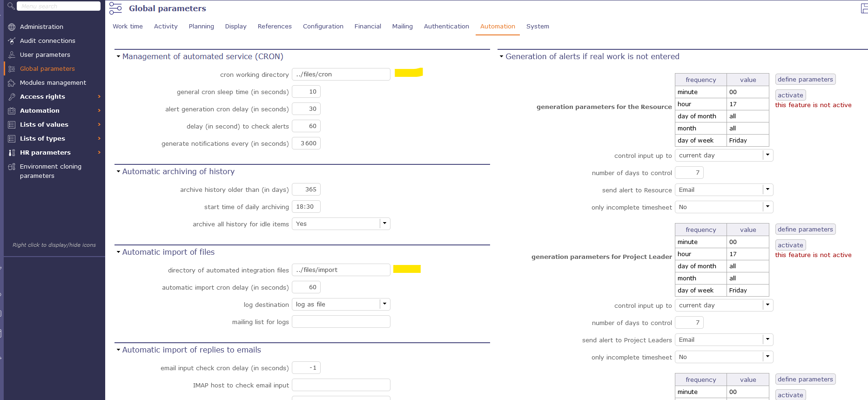Click the Access rights key icon
This screenshot has width=868, height=400.
coord(12,97)
